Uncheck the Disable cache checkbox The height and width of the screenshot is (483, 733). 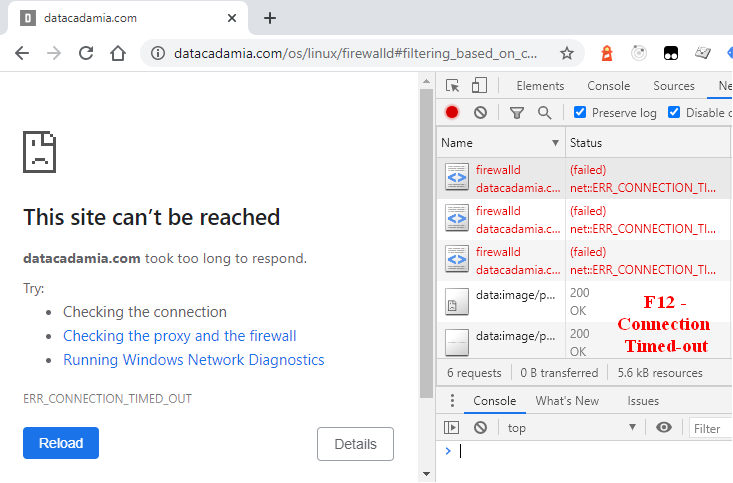point(674,112)
